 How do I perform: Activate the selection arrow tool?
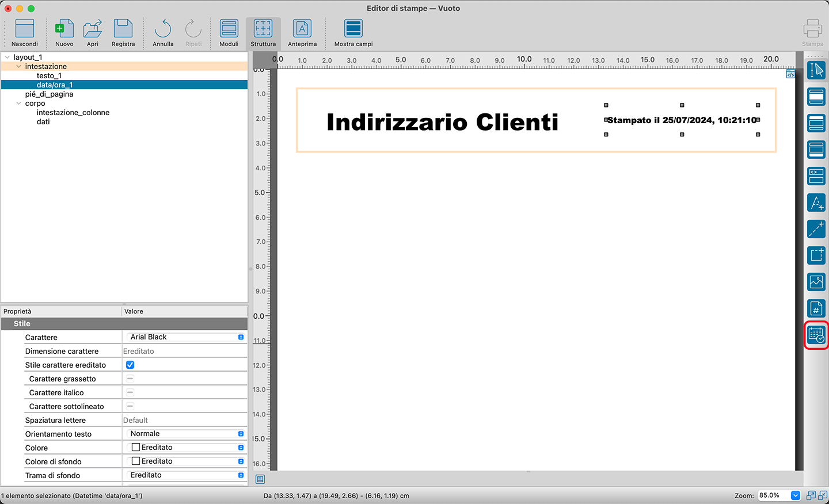coord(816,70)
